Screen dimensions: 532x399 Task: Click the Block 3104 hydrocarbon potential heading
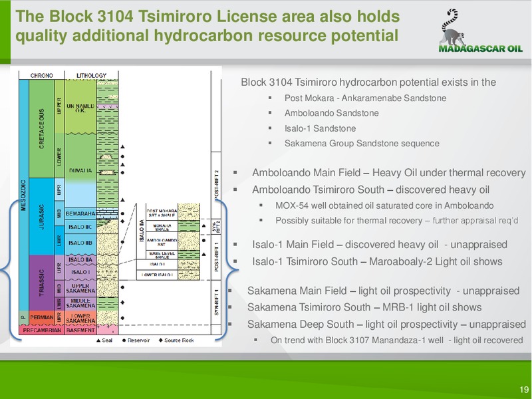368,82
